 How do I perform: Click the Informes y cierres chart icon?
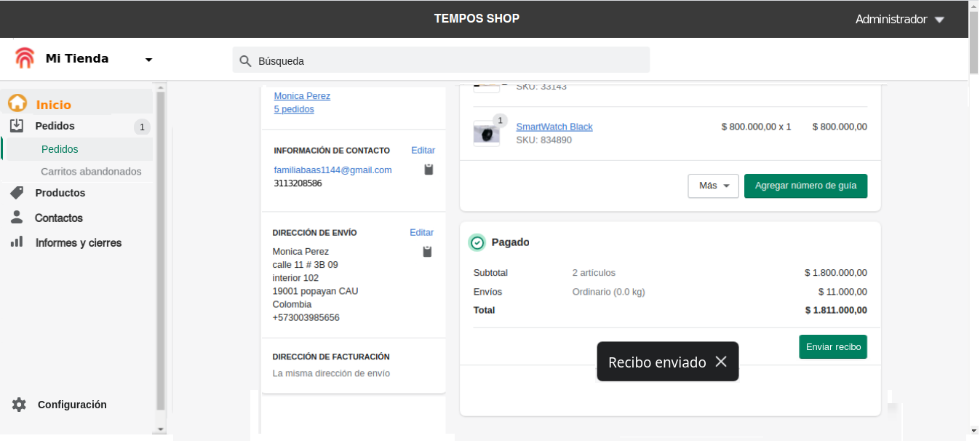click(x=17, y=242)
